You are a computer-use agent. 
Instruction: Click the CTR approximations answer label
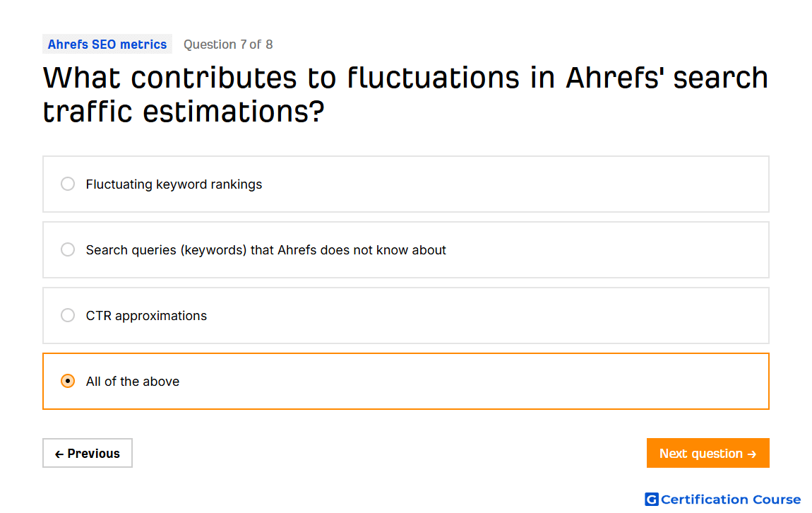(146, 316)
